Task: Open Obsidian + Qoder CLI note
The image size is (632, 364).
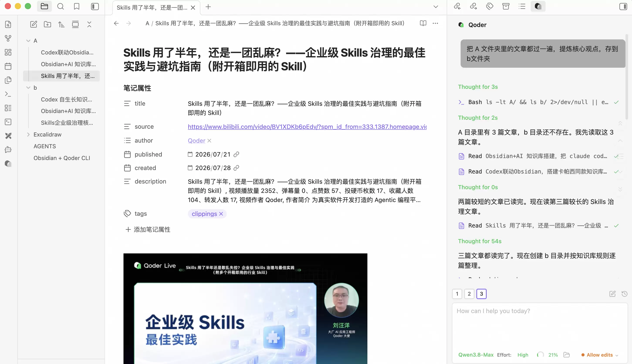Action: pos(62,158)
